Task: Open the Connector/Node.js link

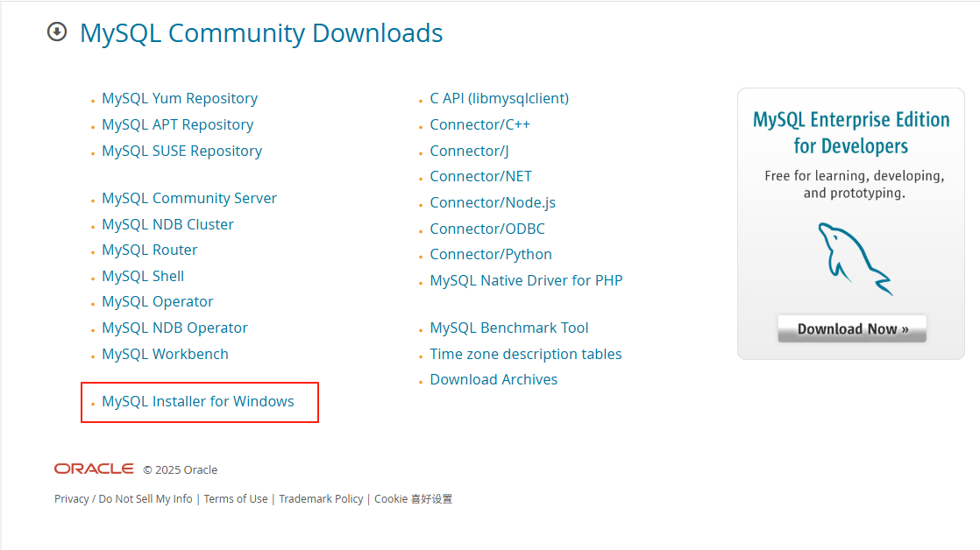Action: click(493, 203)
